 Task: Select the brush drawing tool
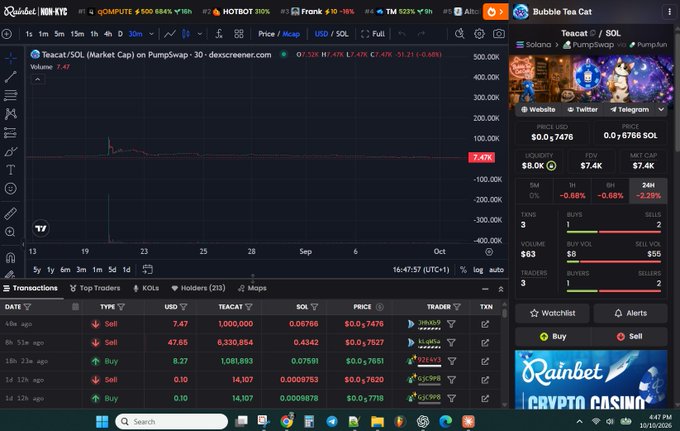[x=11, y=151]
